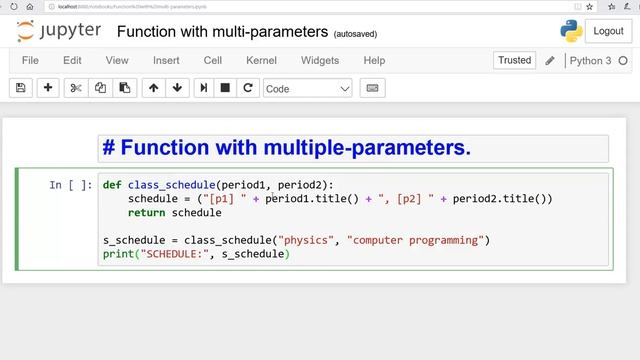Open the File menu
This screenshot has width=640, height=360.
coord(30,60)
